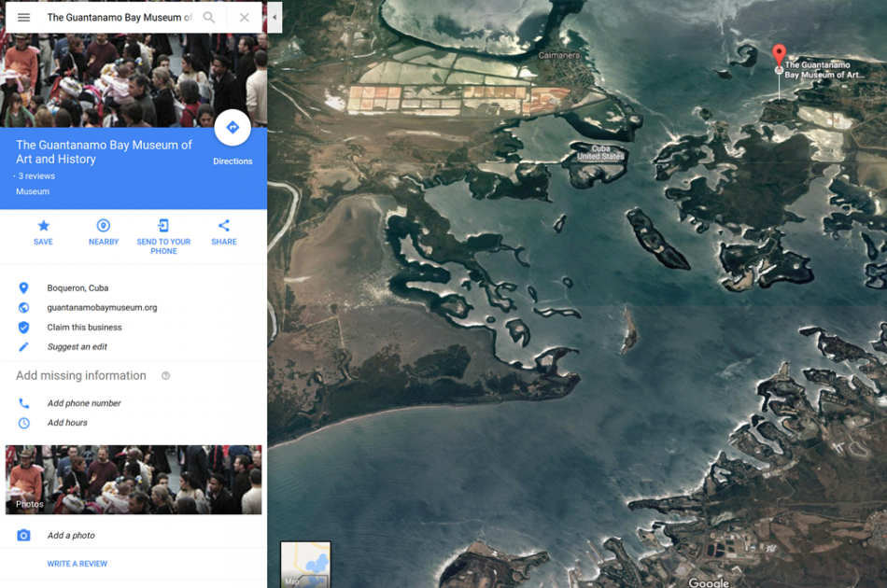Click the pencil edit icon
The height and width of the screenshot is (588, 887).
pos(23,346)
